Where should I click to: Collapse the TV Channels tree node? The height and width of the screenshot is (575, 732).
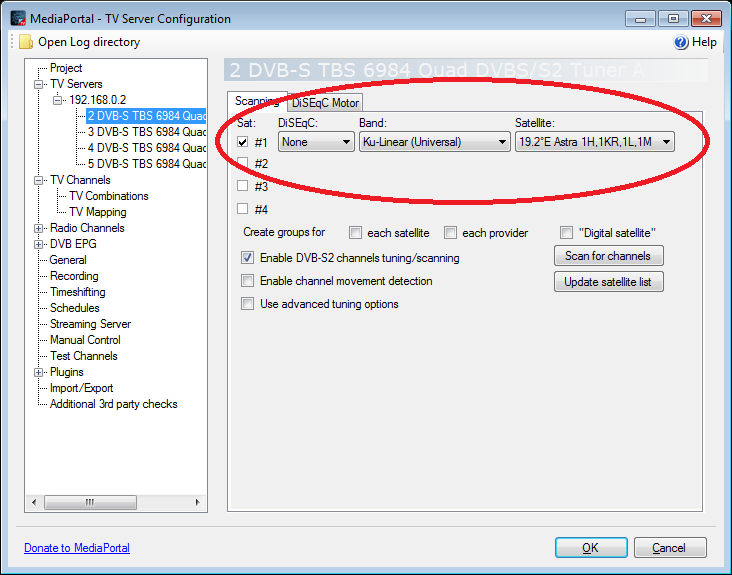[39, 181]
